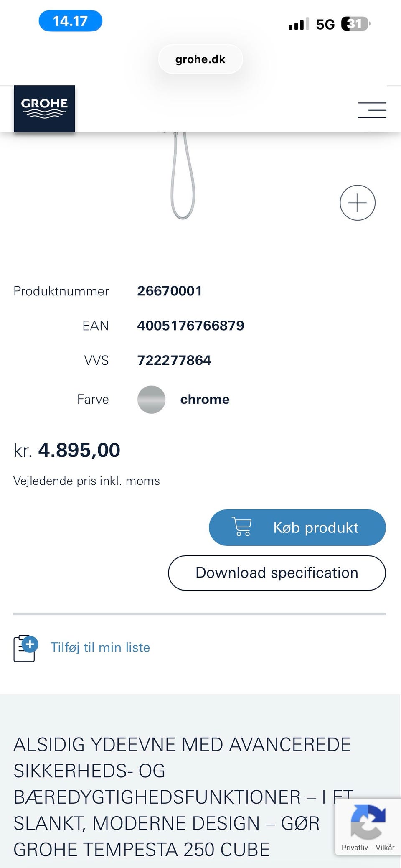401x868 pixels.
Task: Click Download specification button
Action: click(277, 573)
